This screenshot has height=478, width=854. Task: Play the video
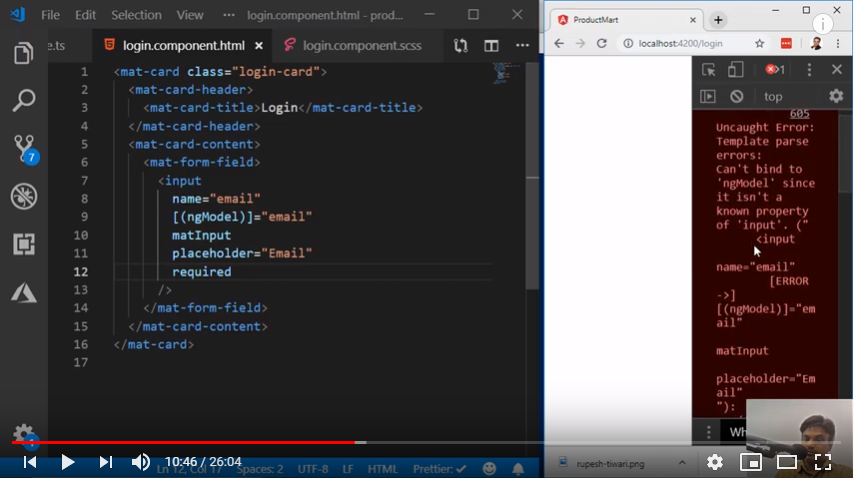click(68, 462)
